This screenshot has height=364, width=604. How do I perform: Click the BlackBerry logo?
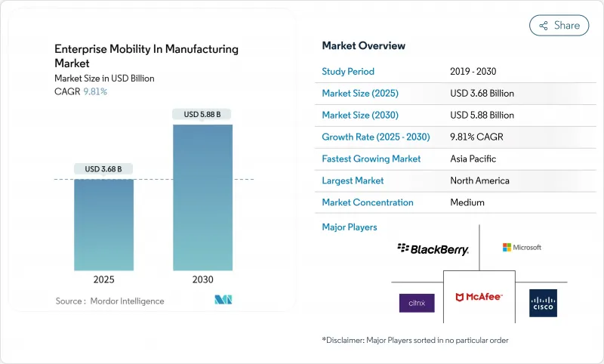[x=433, y=248]
